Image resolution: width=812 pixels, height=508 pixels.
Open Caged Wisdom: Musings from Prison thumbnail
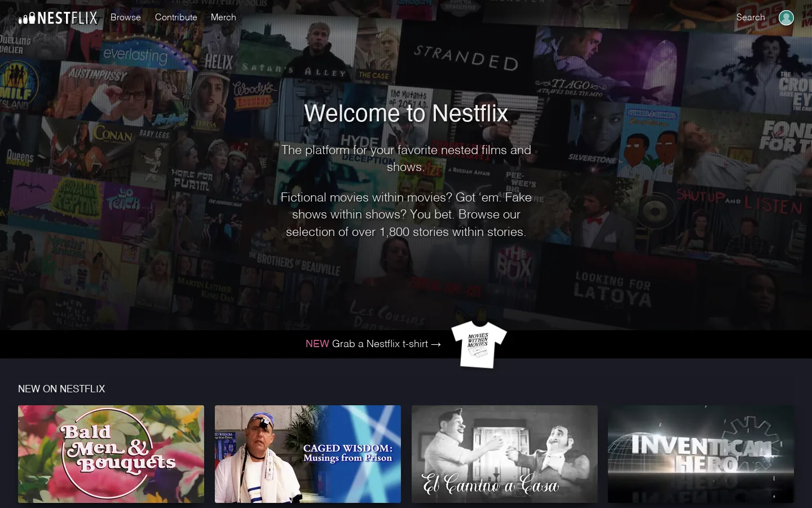(x=308, y=454)
